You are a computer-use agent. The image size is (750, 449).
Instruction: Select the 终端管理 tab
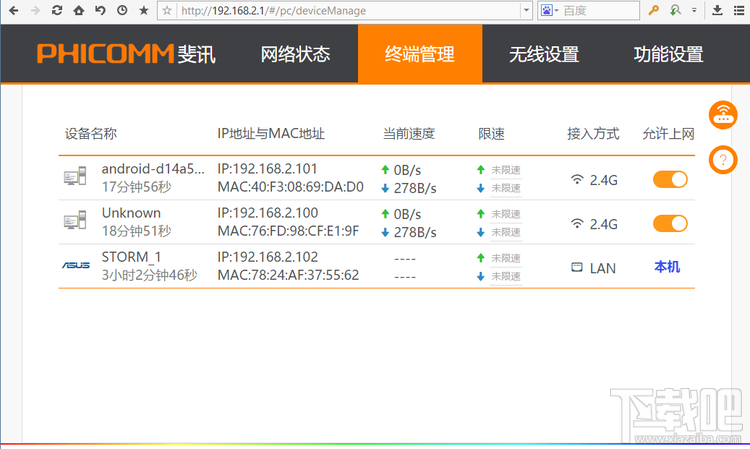[x=420, y=54]
